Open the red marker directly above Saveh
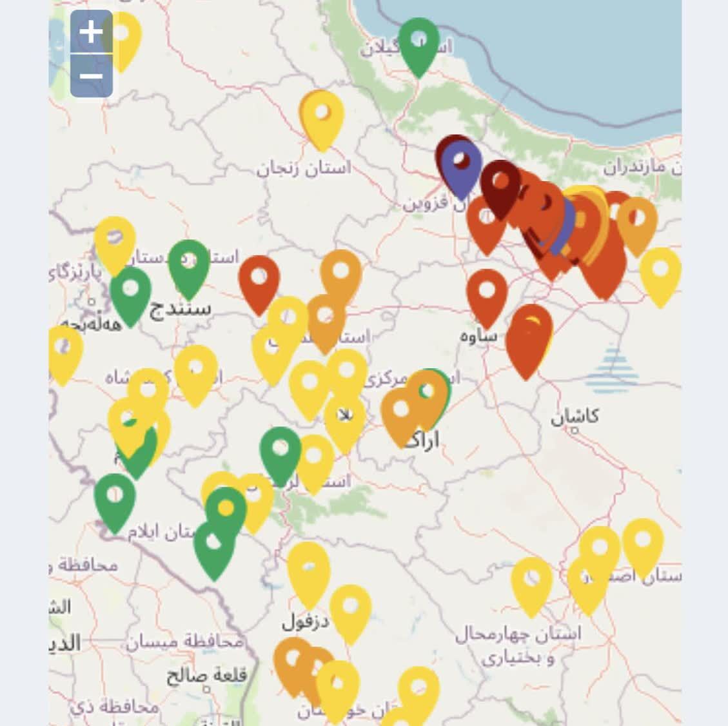Image resolution: width=728 pixels, height=726 pixels. coord(487,294)
